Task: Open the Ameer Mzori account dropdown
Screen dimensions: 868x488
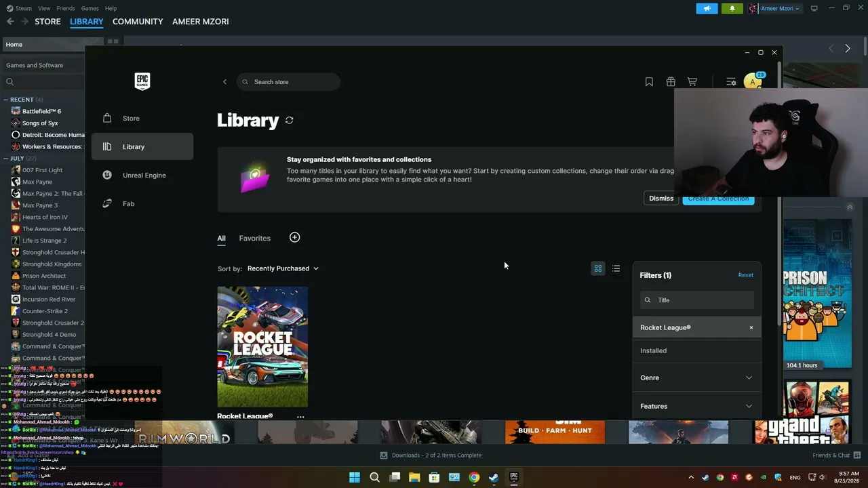Action: click(x=774, y=8)
